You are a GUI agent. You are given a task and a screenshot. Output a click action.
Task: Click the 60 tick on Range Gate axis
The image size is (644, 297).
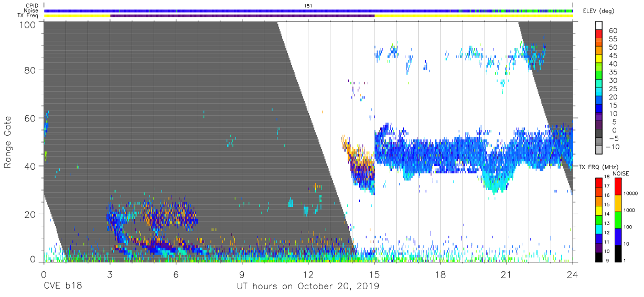coord(30,118)
